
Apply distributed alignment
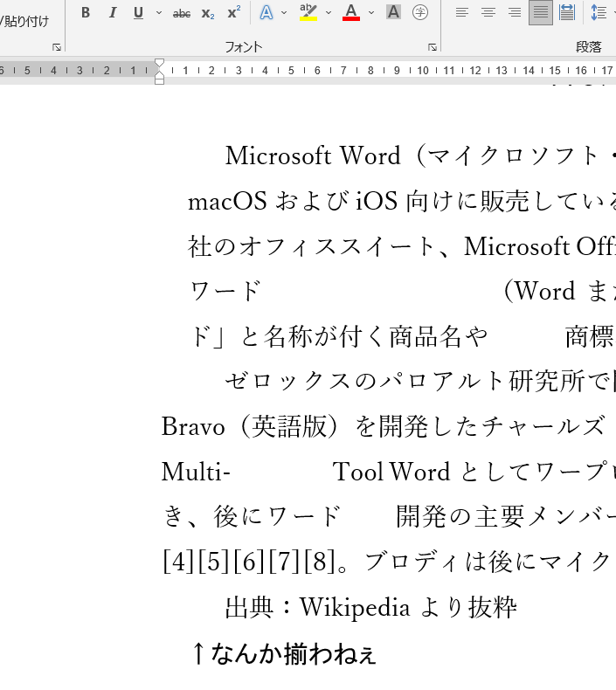click(567, 12)
